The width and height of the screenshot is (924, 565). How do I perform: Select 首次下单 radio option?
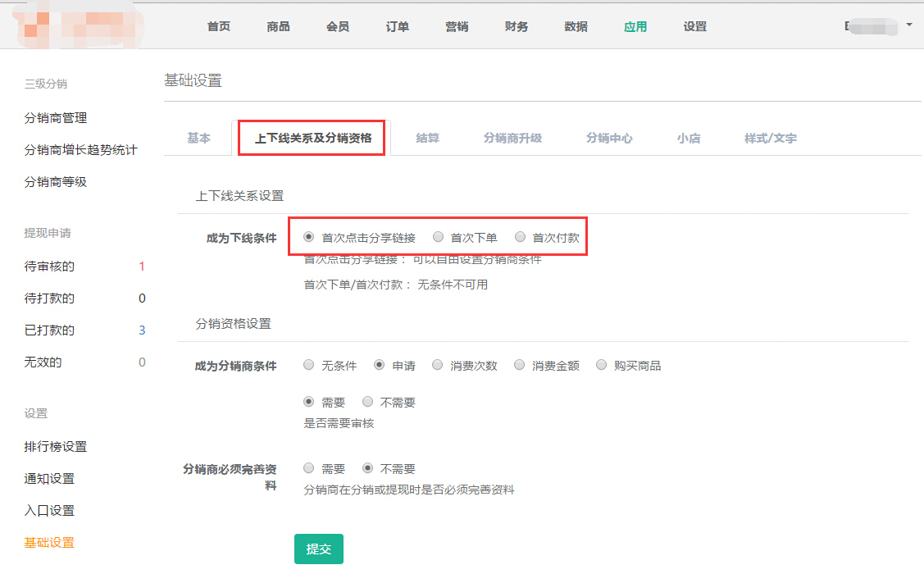point(439,237)
